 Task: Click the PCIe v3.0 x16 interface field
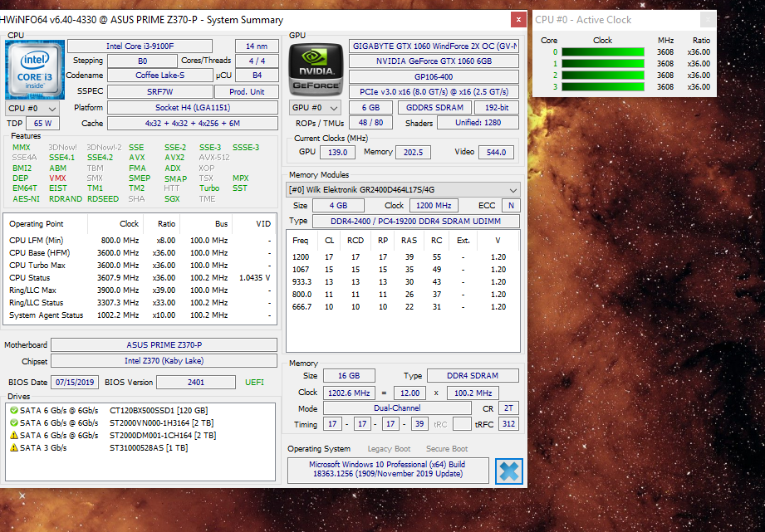pyautogui.click(x=434, y=91)
